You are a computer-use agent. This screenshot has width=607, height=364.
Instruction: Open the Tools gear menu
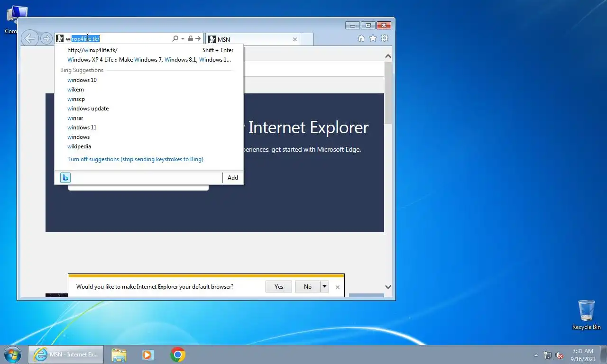tap(385, 38)
